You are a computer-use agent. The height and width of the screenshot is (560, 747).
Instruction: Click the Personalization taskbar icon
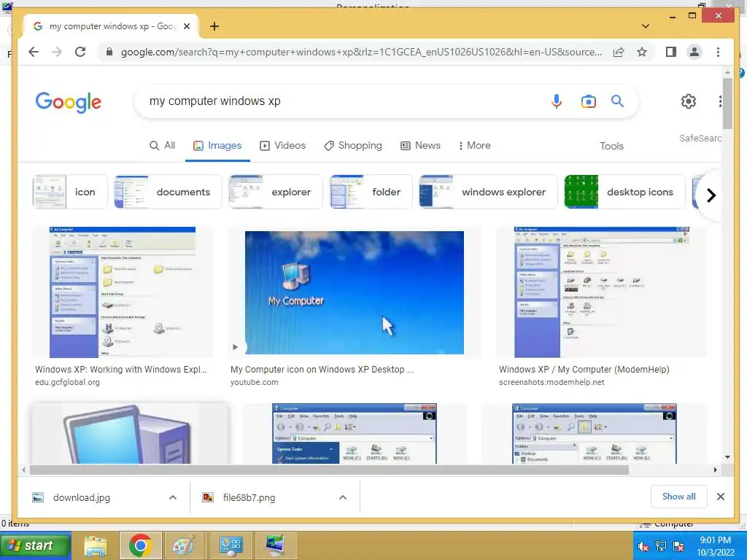(x=276, y=545)
